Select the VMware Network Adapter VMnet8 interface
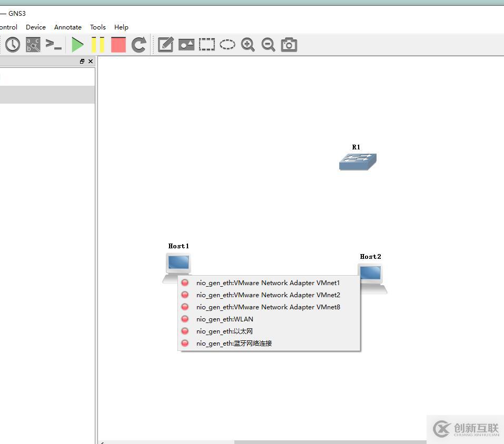The height and width of the screenshot is (444, 504). [x=269, y=307]
